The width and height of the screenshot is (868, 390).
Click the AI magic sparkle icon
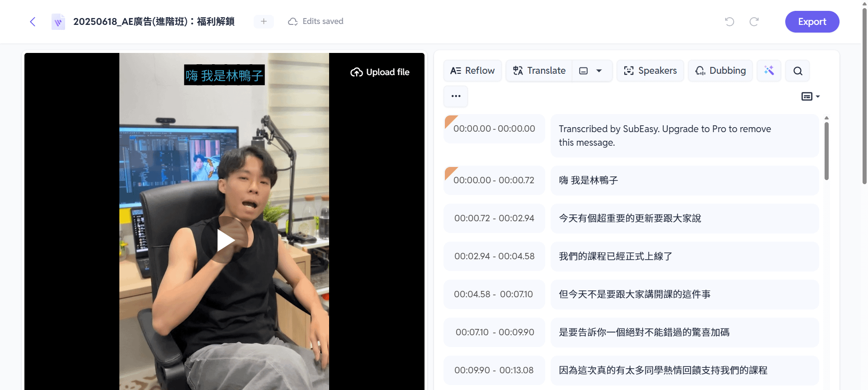(769, 71)
